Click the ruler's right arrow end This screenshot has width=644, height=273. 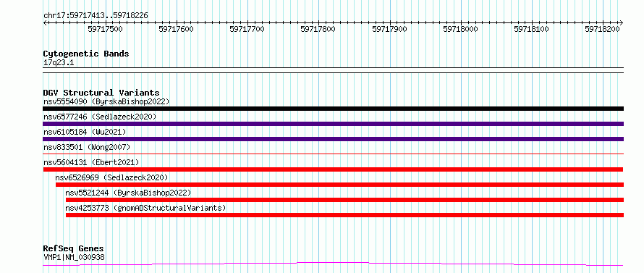(x=622, y=22)
